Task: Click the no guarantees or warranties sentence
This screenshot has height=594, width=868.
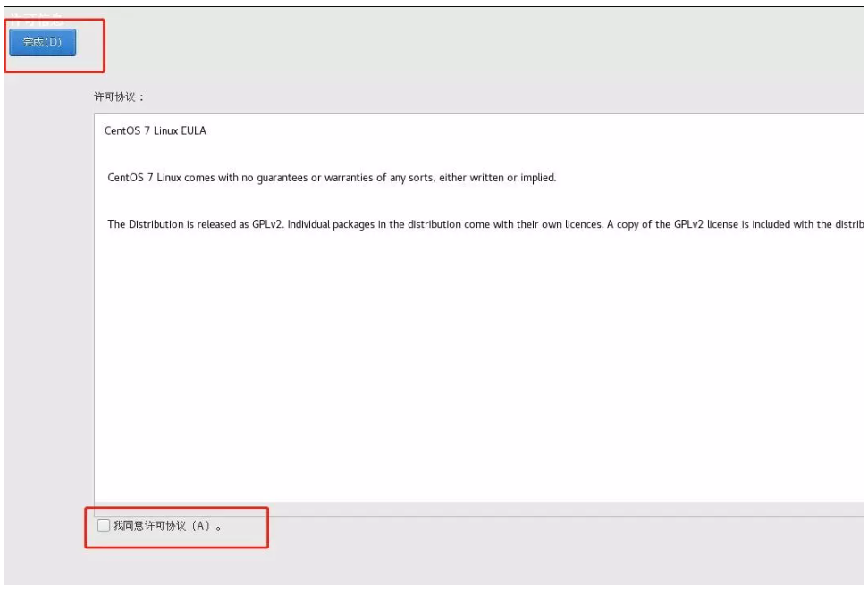Action: [331, 178]
